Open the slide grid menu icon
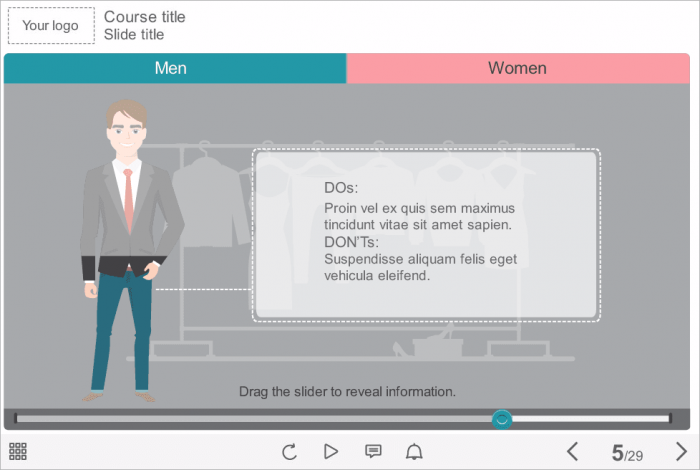The image size is (700, 470). tap(18, 452)
